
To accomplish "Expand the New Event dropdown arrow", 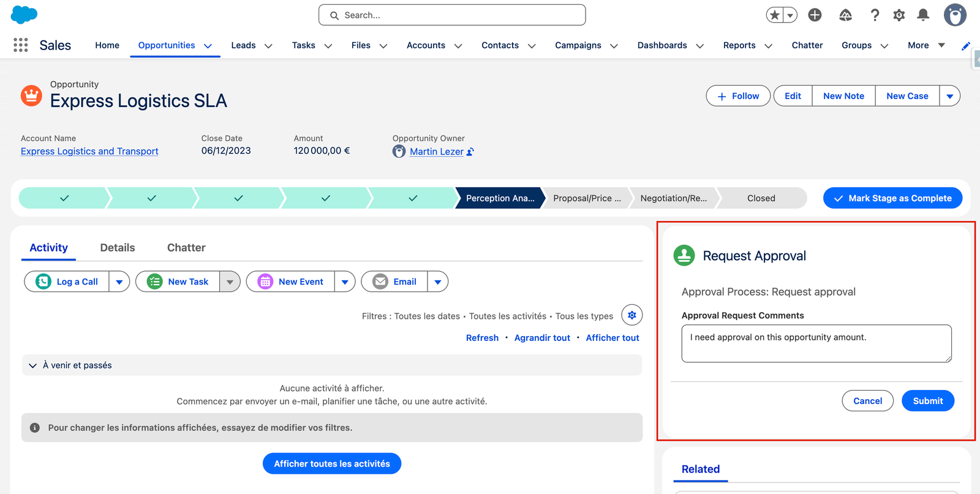I will (345, 282).
